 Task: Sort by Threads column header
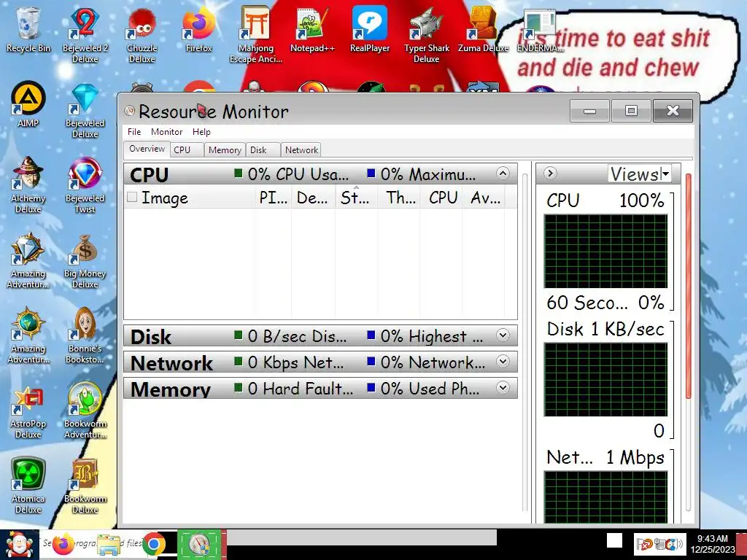[x=398, y=197]
